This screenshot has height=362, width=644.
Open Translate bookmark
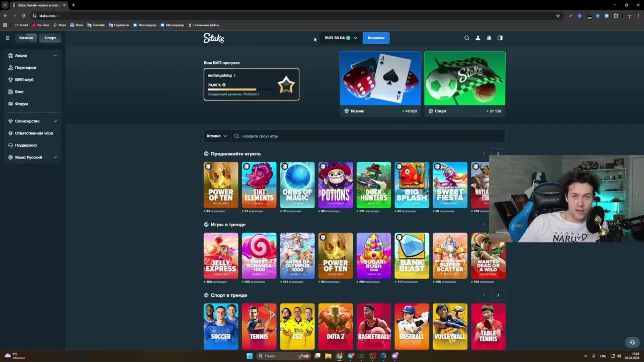pyautogui.click(x=96, y=25)
